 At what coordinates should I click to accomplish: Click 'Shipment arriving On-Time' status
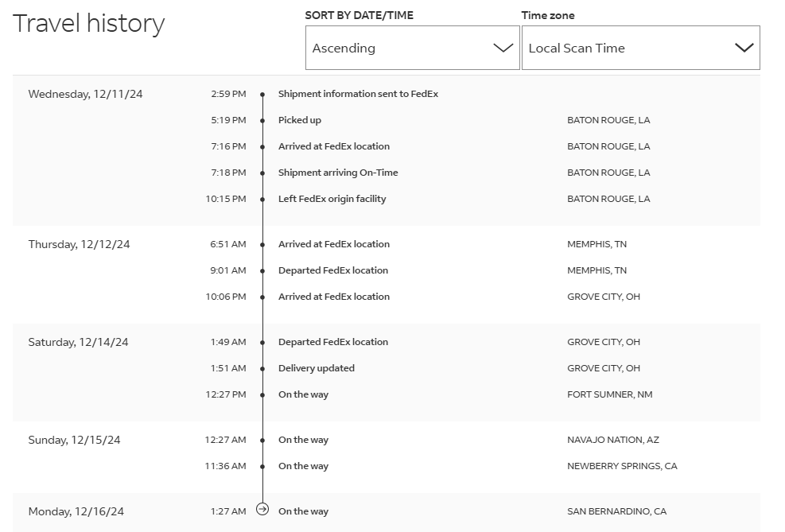point(338,173)
